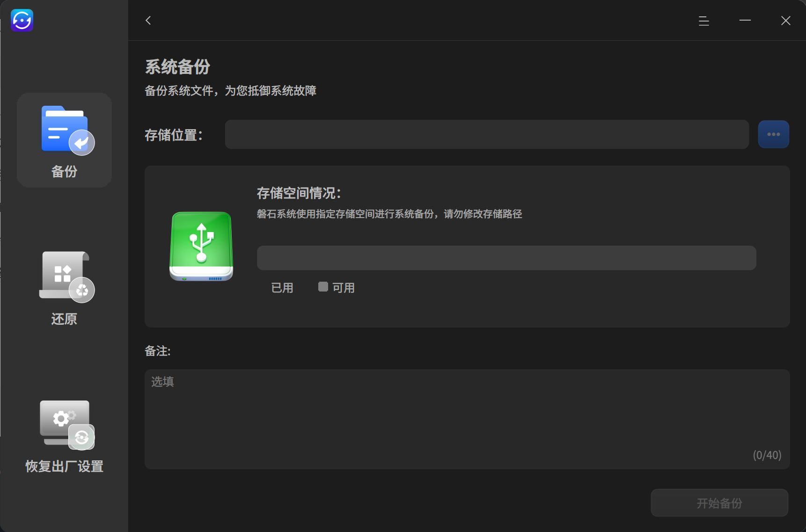
Task: Open the hamburger menu in title bar
Action: tap(704, 21)
